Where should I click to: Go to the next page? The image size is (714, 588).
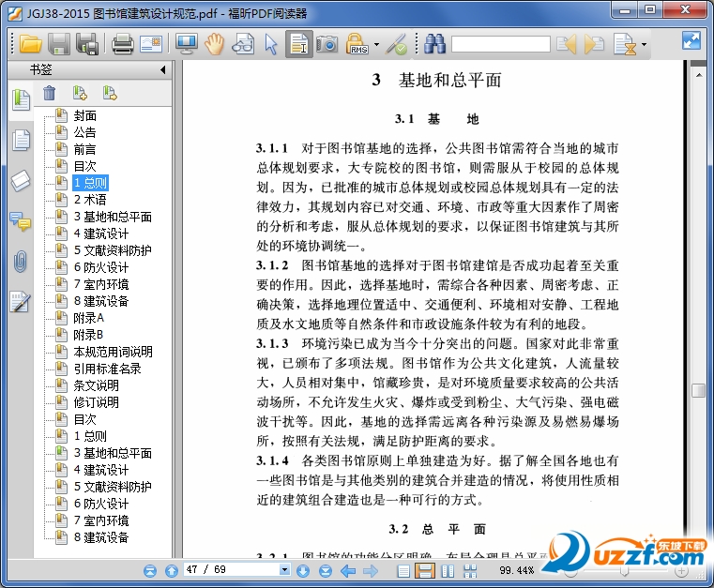click(303, 571)
